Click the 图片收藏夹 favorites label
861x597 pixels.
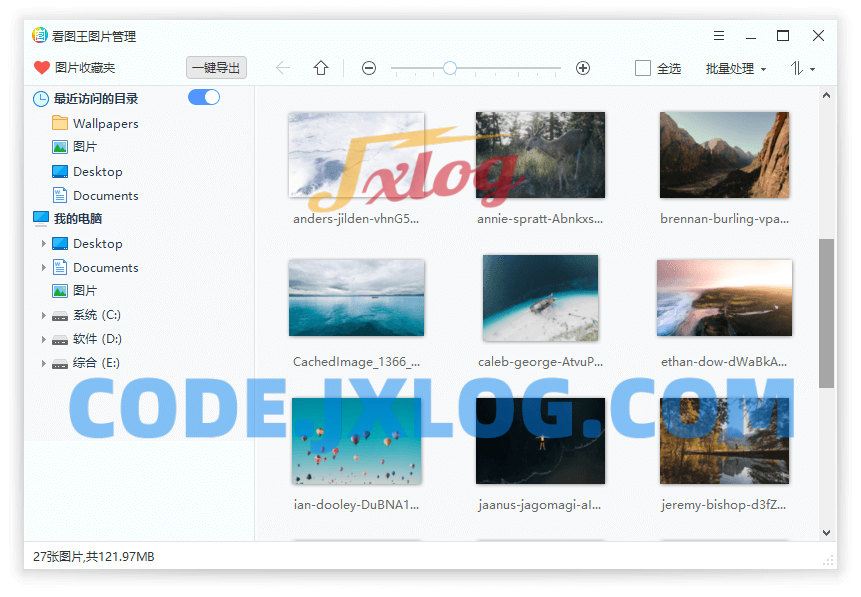point(85,68)
